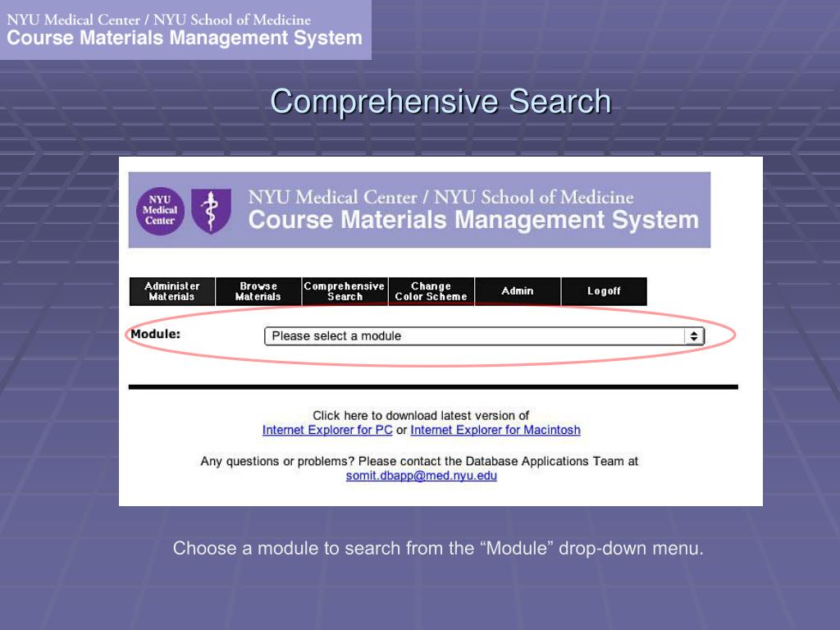Open Change Color Scheme menu item
The height and width of the screenshot is (630, 840).
431,291
